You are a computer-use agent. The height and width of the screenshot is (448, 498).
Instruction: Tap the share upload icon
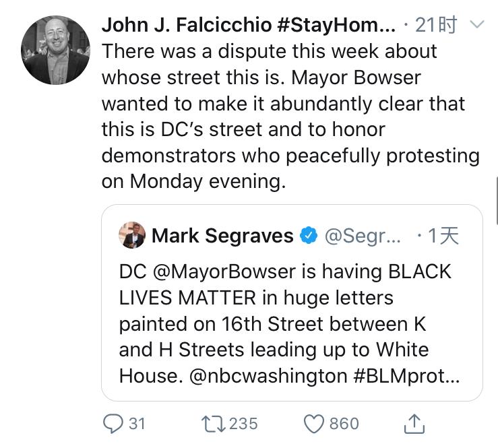414,423
